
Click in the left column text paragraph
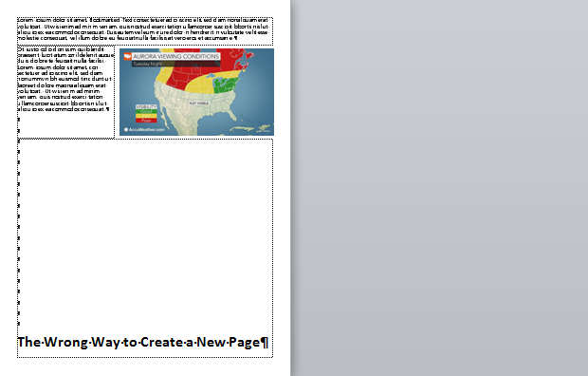(x=64, y=79)
